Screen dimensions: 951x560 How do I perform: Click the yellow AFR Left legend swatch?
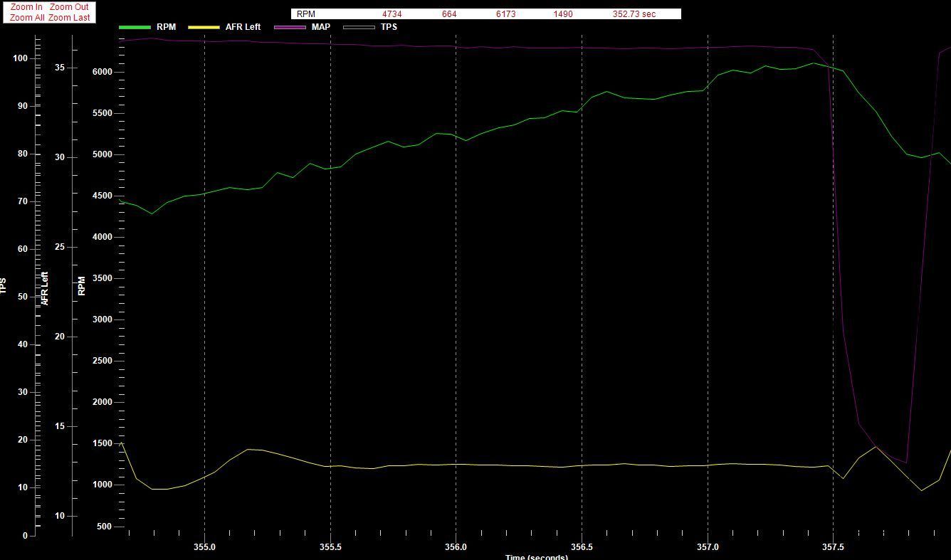(x=204, y=27)
